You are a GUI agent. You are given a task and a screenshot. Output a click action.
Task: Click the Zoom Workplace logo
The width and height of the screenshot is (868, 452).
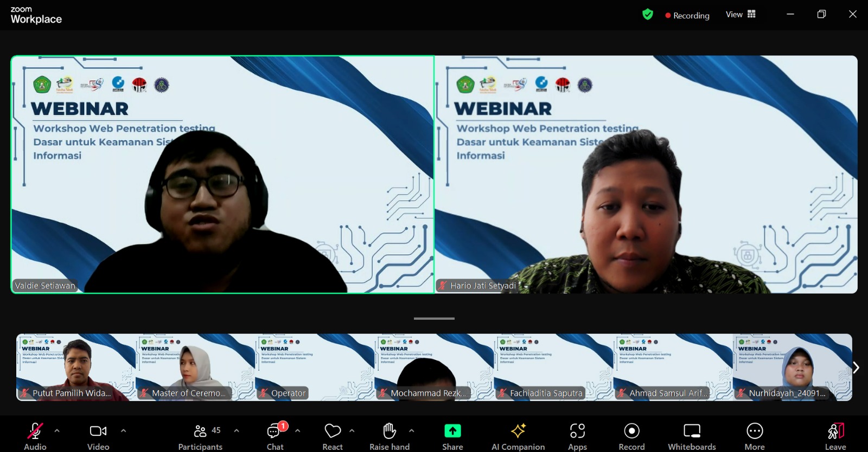coord(36,15)
